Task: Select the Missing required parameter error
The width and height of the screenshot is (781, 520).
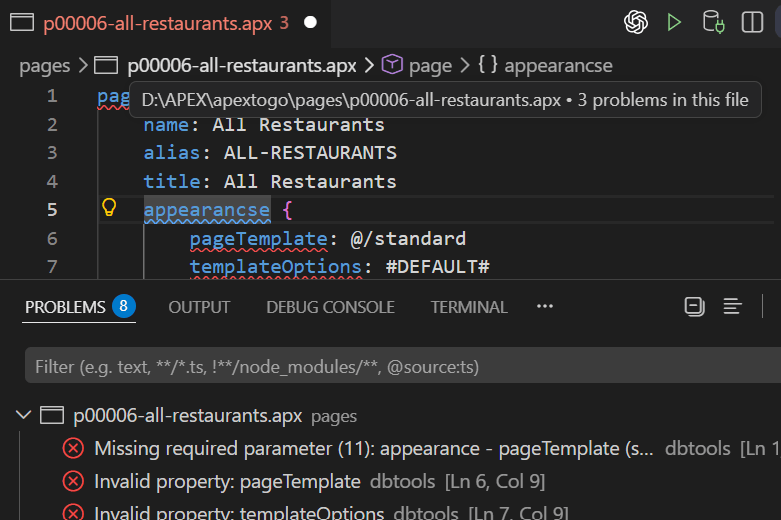Action: pos(374,449)
